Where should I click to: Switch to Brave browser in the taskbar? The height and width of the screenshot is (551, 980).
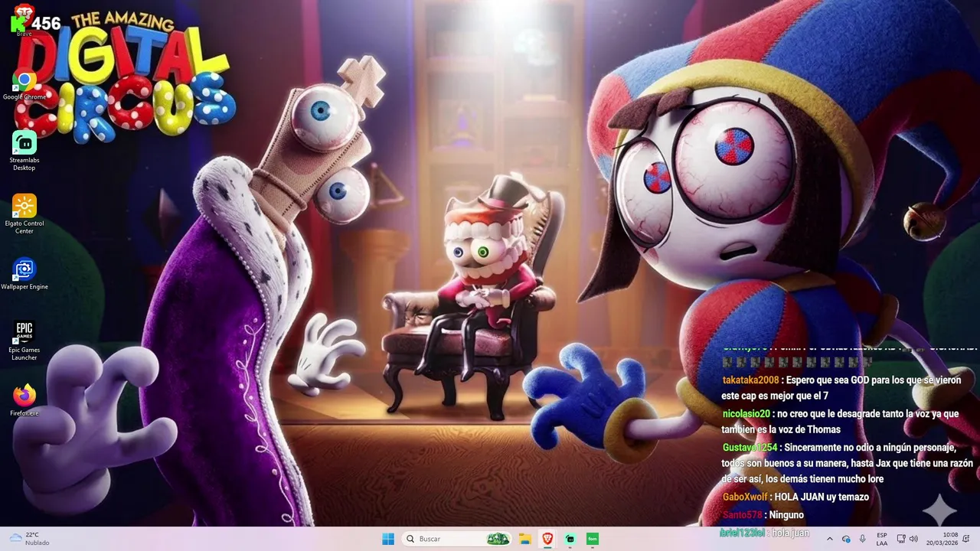tap(547, 539)
